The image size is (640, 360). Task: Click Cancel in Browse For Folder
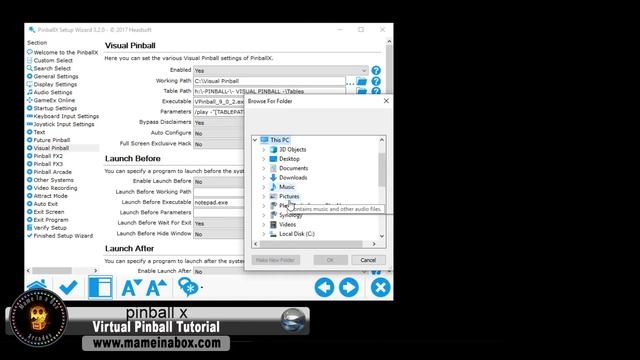pos(368,260)
